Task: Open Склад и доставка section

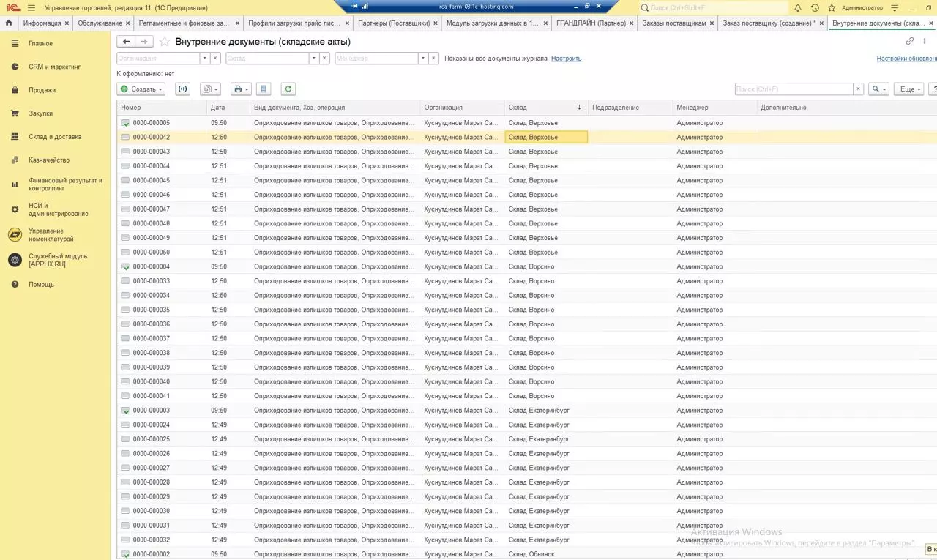Action: click(55, 137)
